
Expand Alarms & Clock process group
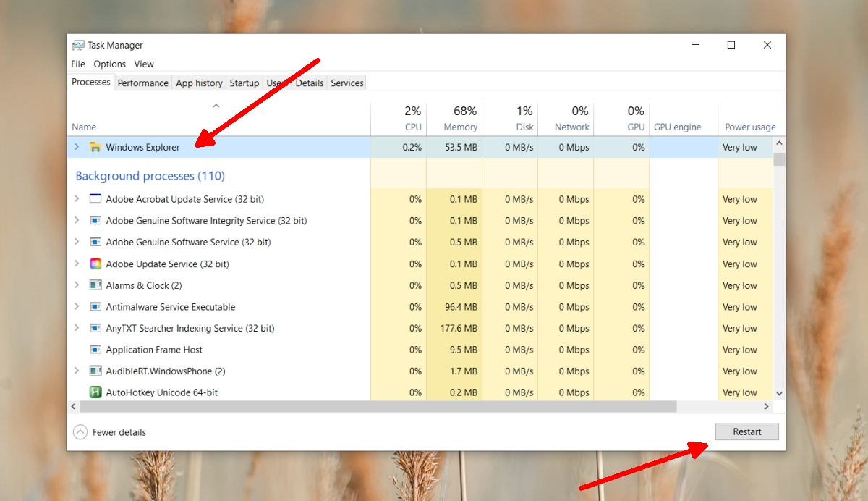click(77, 285)
